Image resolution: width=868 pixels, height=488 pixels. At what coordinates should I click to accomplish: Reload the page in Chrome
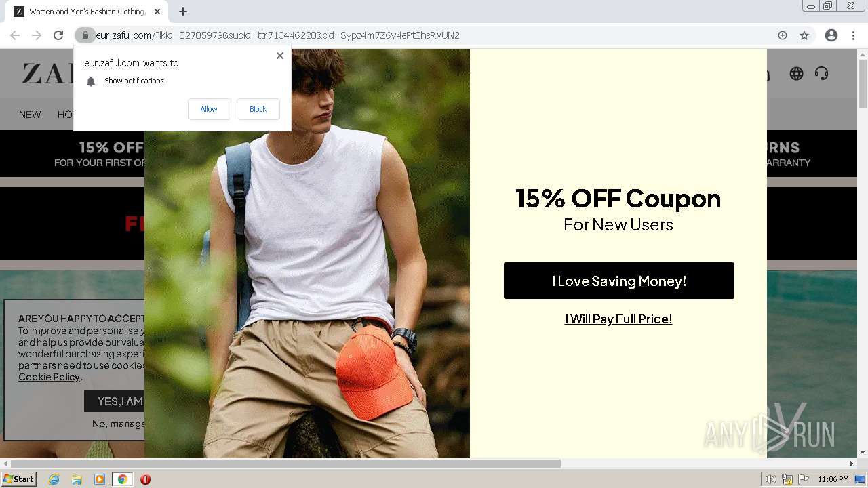click(x=58, y=35)
